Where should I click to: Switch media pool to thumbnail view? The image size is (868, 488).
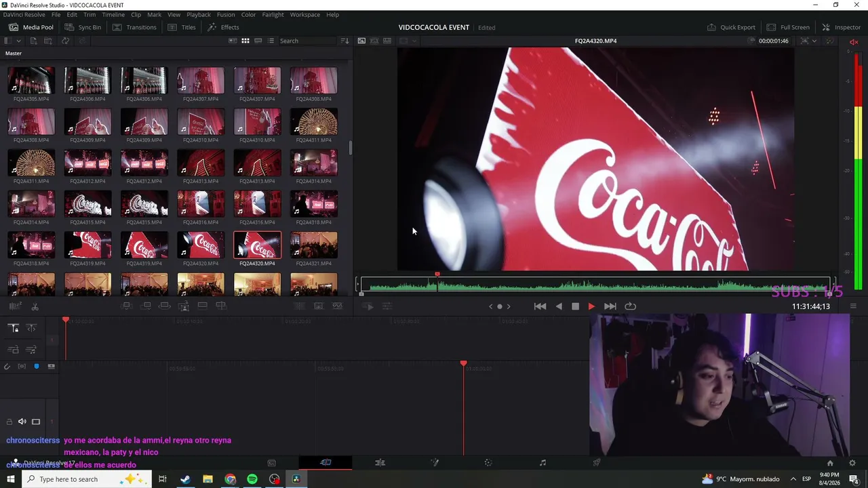[x=245, y=41]
